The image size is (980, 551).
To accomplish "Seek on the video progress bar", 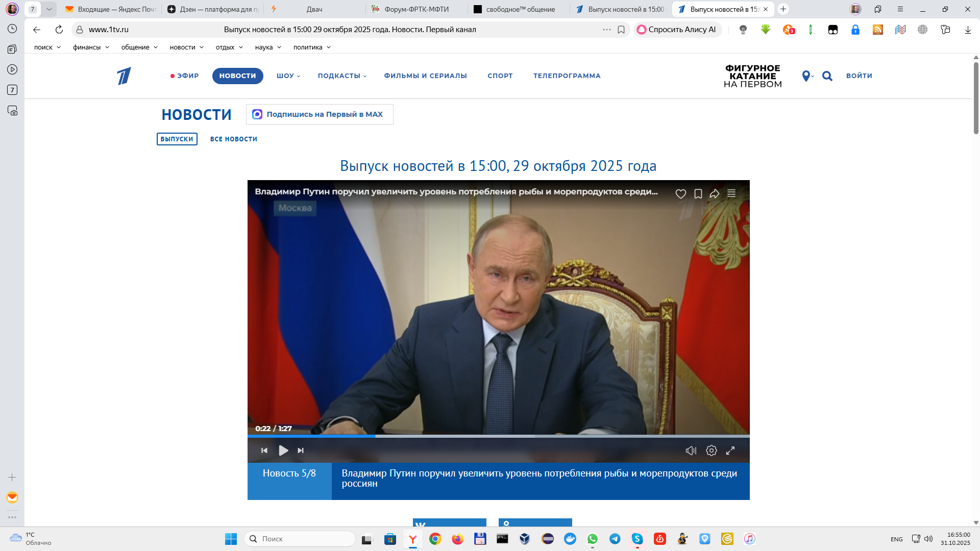I will point(498,436).
